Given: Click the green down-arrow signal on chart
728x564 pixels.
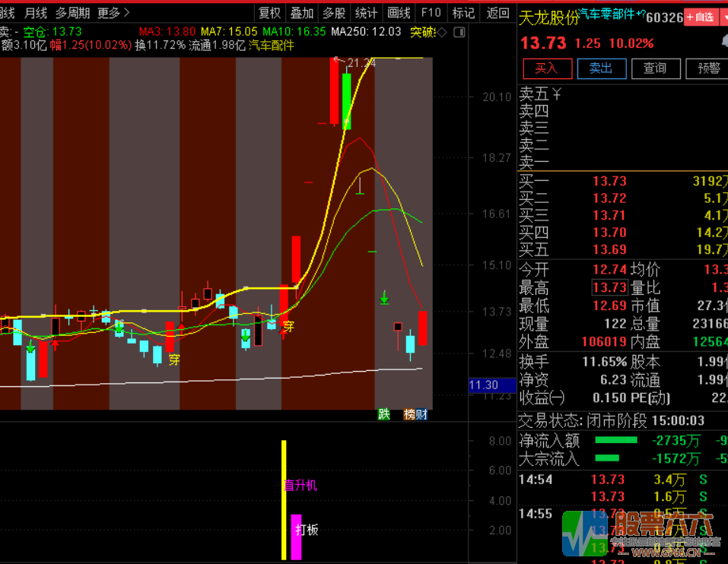Looking at the screenshot, I should point(385,297).
